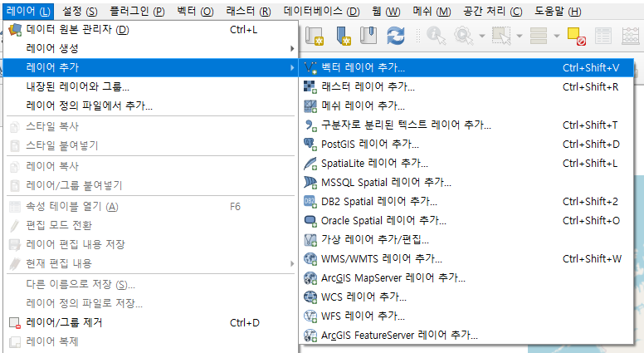Click the Select Features by Value icon
The height and width of the screenshot is (353, 644).
pos(539,36)
